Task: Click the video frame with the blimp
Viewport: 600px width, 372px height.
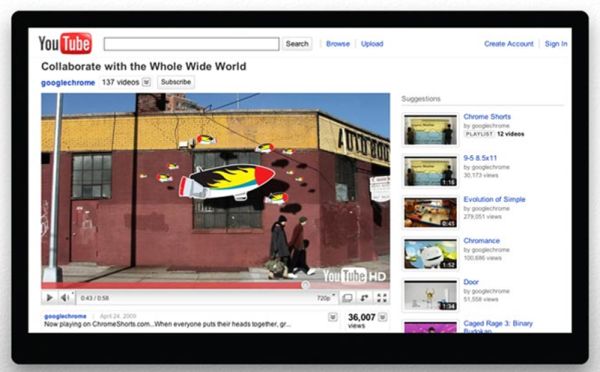Action: (x=215, y=188)
